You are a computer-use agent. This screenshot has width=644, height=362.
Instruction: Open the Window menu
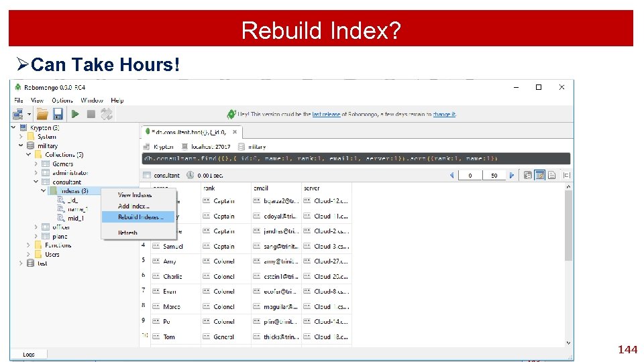click(92, 100)
